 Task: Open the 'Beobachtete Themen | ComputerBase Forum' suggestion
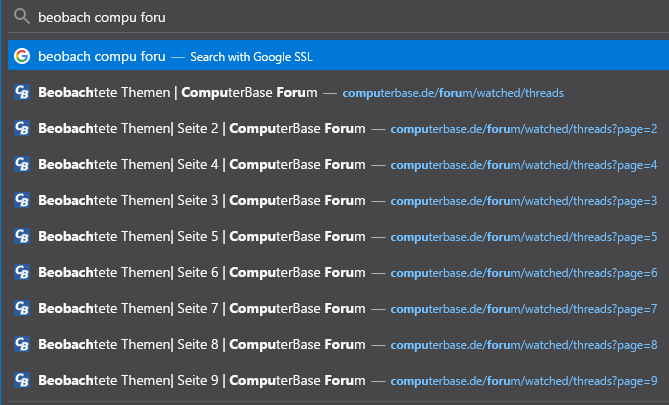pos(338,92)
